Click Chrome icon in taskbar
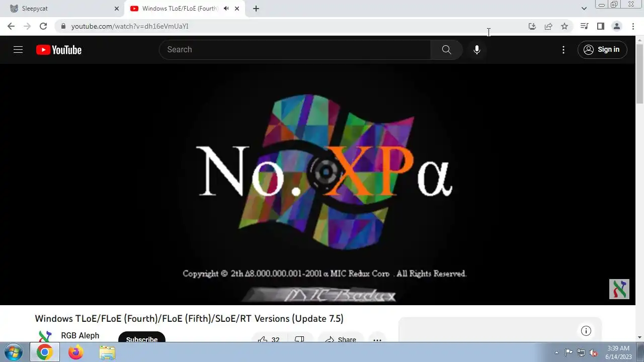This screenshot has height=362, width=644. click(45, 352)
